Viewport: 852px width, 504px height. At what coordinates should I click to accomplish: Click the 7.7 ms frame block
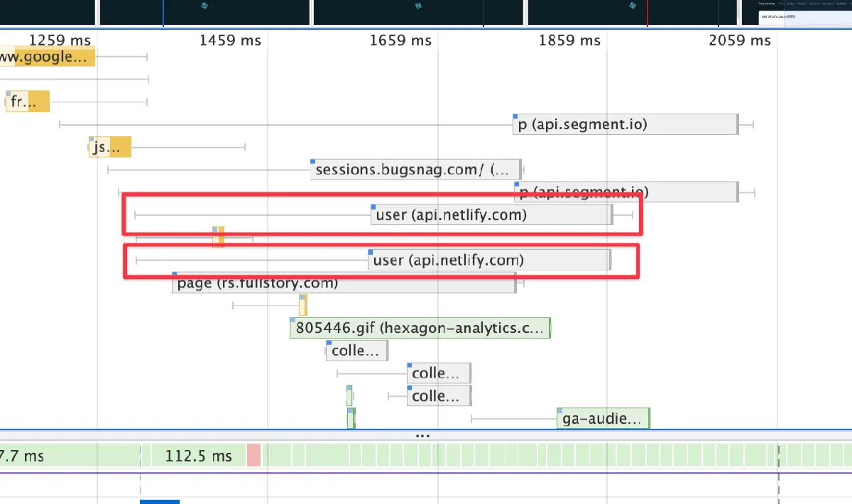coord(69,456)
